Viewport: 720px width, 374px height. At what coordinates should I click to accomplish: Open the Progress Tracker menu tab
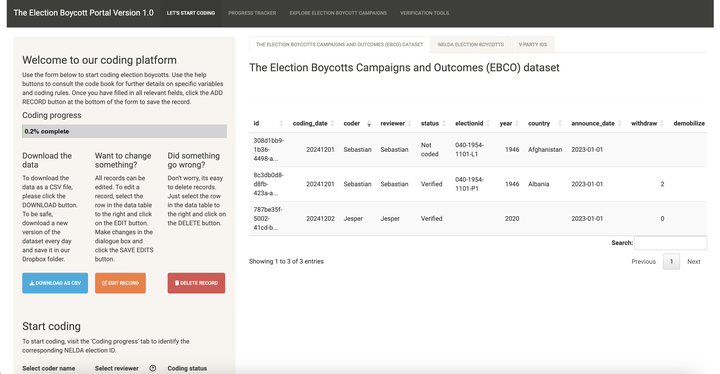click(252, 13)
